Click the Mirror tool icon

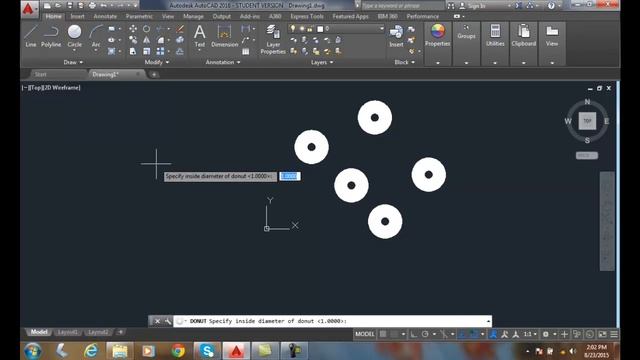click(146, 40)
